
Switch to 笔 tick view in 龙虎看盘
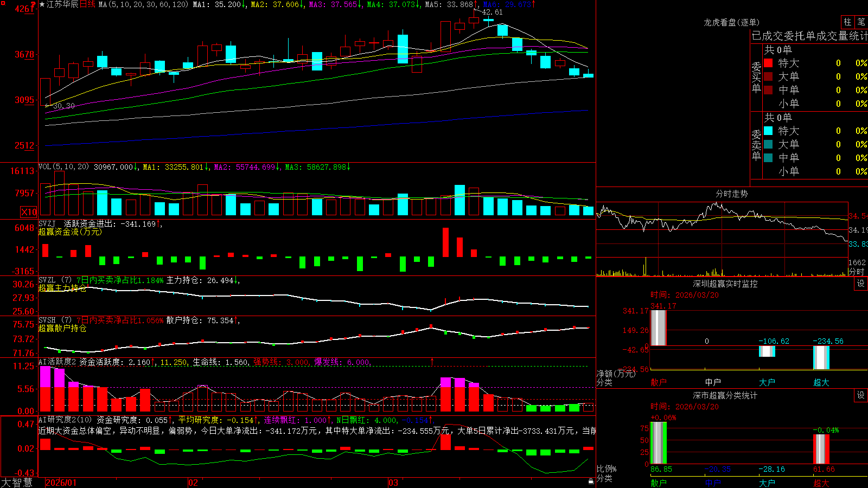[861, 22]
